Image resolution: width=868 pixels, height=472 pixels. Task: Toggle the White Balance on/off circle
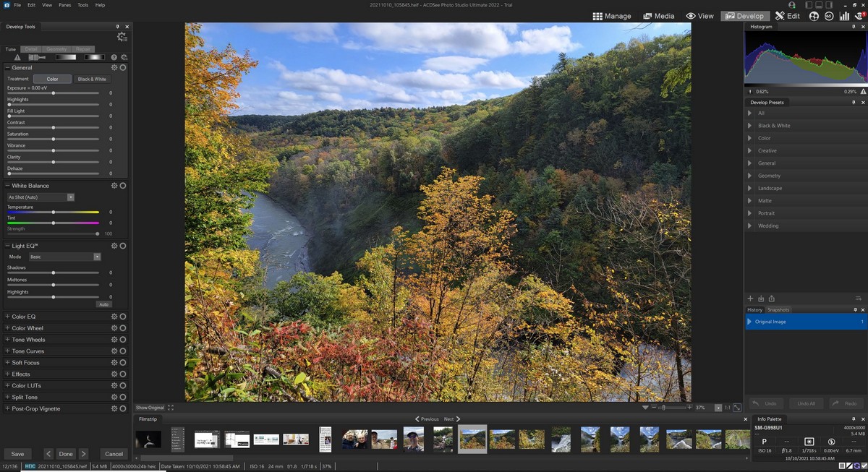tap(123, 186)
